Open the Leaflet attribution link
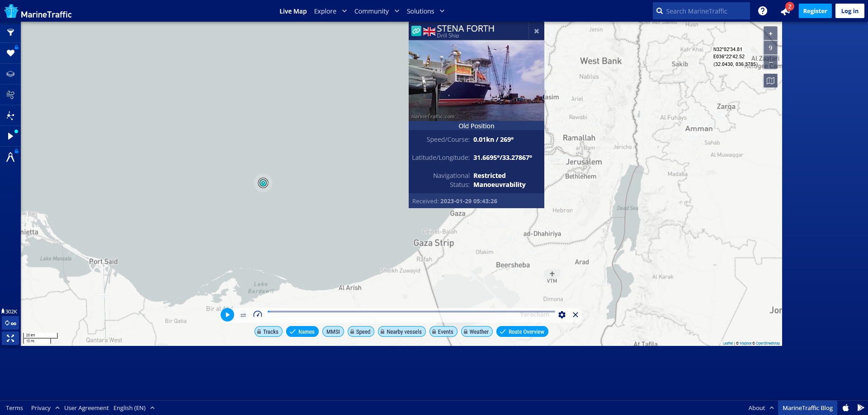The image size is (868, 415). click(x=728, y=343)
